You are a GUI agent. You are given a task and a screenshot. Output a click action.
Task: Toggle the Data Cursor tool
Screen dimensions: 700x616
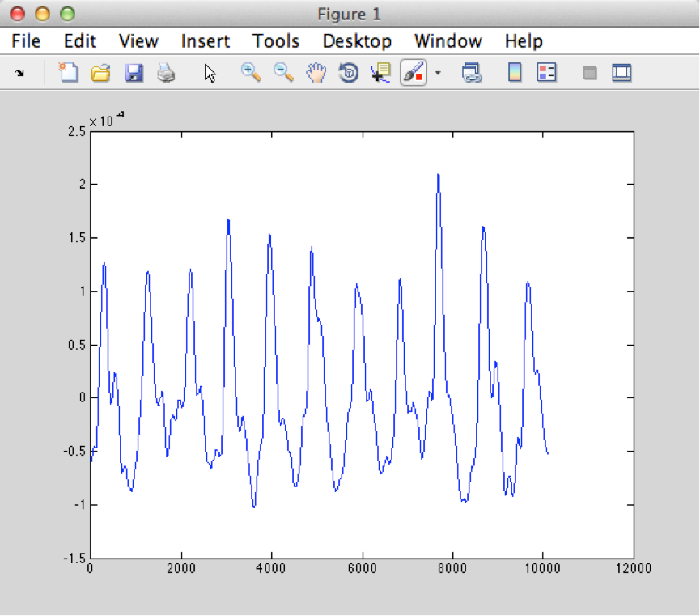click(380, 73)
